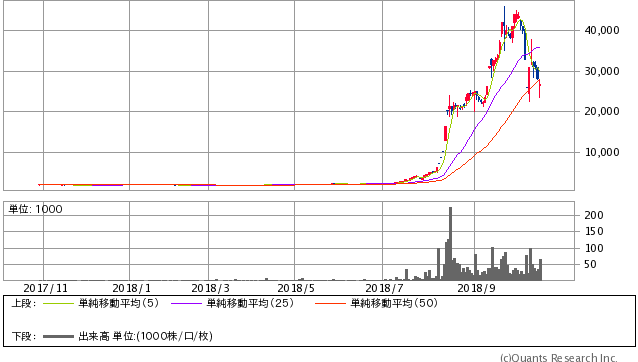Screen dimensions: 638x362
Task: Click the red 50-day moving average legend line
Action: [x=330, y=303]
